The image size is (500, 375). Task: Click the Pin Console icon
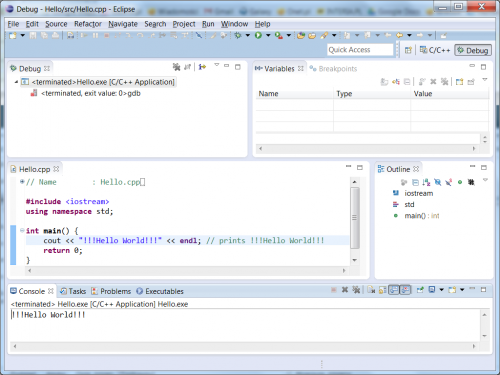coord(420,290)
